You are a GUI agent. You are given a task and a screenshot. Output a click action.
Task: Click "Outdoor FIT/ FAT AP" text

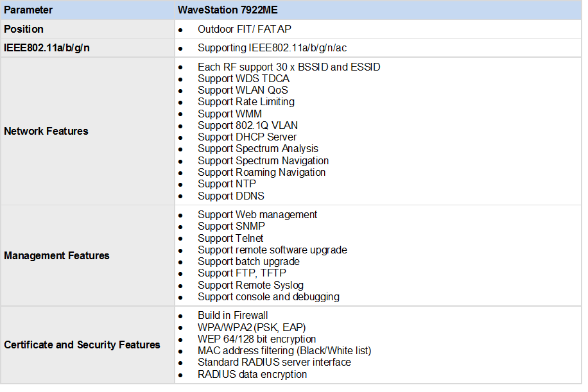tap(245, 30)
